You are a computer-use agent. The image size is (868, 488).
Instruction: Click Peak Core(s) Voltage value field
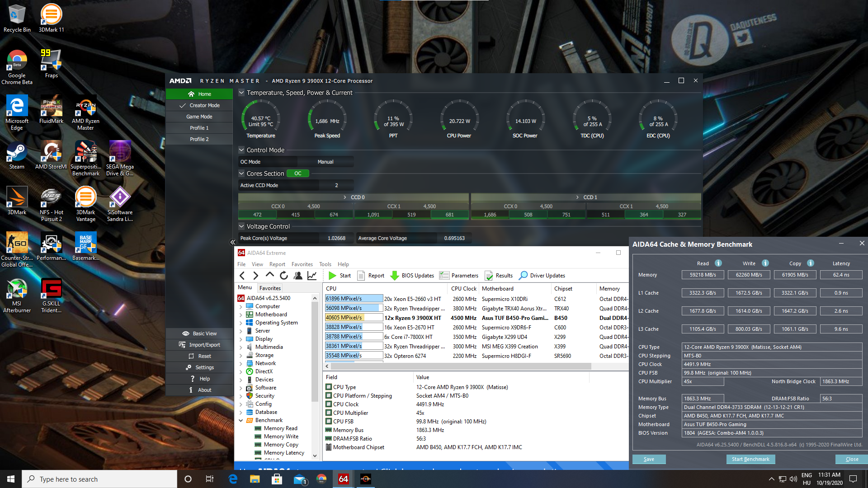[336, 238]
